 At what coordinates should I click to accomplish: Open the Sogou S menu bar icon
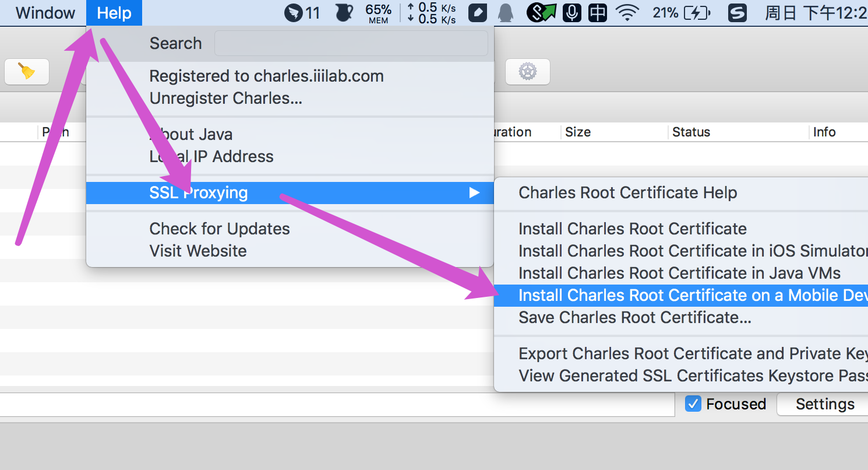(738, 13)
